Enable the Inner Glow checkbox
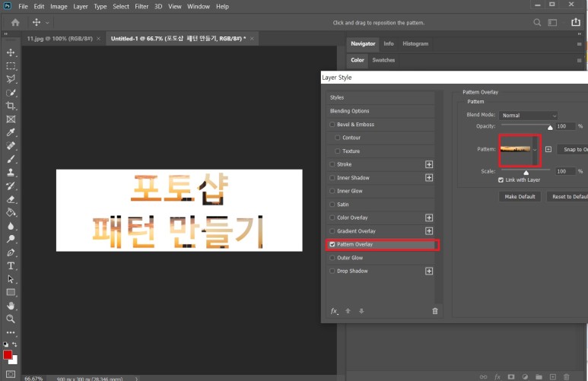This screenshot has width=588, height=381. click(332, 191)
